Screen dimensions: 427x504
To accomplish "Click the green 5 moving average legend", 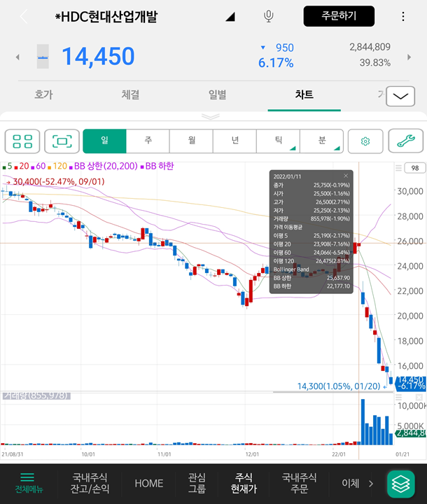I will pyautogui.click(x=8, y=166).
